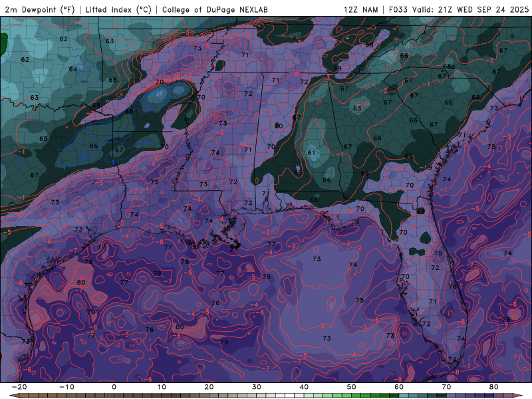Image resolution: width=532 pixels, height=399 pixels.
Task: Click the "F033 Valid: 21Z WED SEP 24 2025" text
Action: point(459,9)
